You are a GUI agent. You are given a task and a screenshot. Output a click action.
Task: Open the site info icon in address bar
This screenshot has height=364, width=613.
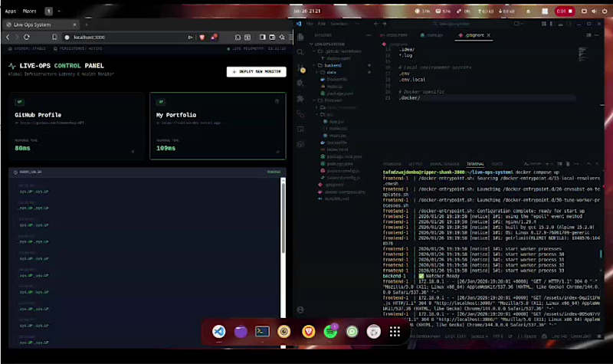67,37
